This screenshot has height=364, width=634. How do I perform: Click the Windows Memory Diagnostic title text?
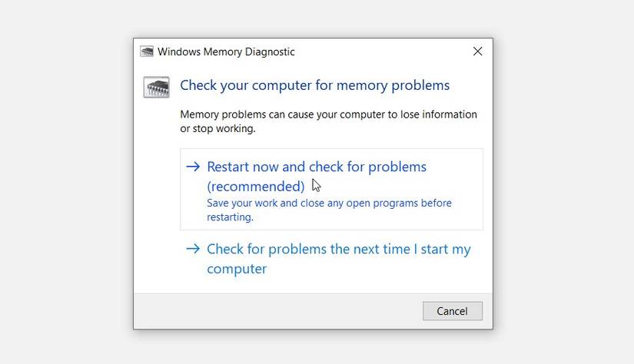pyautogui.click(x=226, y=52)
